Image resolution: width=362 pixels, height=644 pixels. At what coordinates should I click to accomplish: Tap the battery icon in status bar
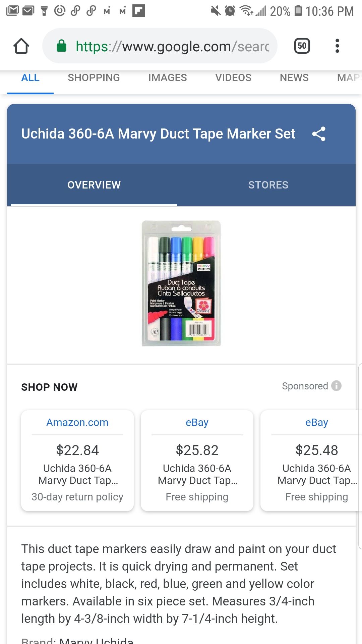click(298, 11)
